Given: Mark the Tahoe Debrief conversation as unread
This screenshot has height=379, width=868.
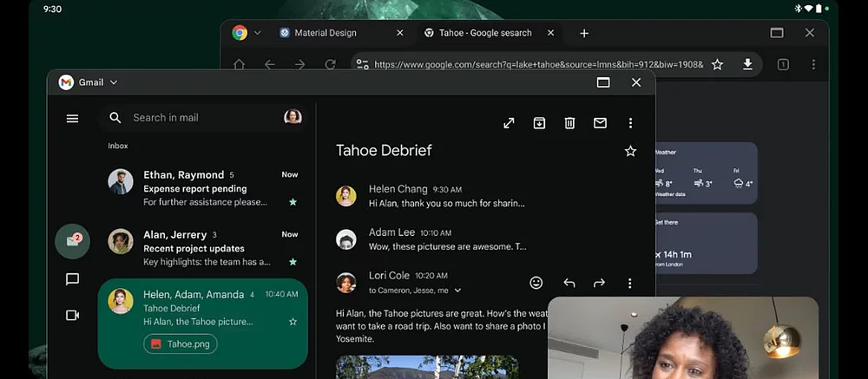Looking at the screenshot, I should click(x=600, y=123).
